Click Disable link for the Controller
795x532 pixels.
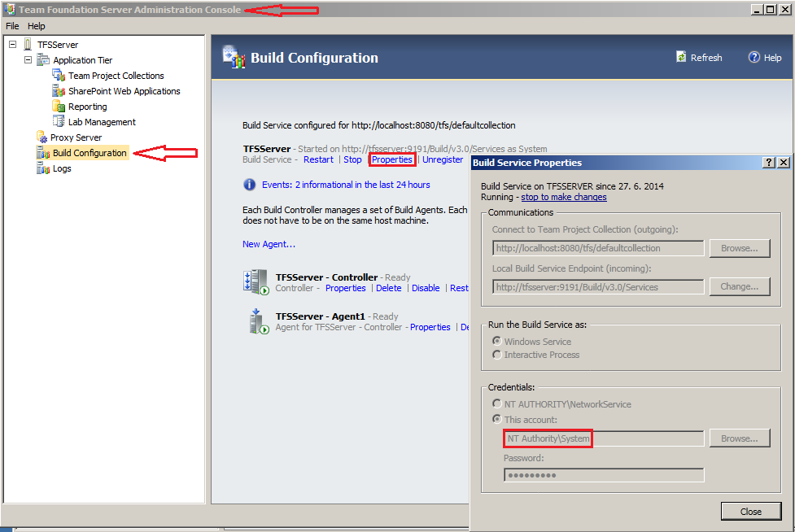pyautogui.click(x=426, y=288)
